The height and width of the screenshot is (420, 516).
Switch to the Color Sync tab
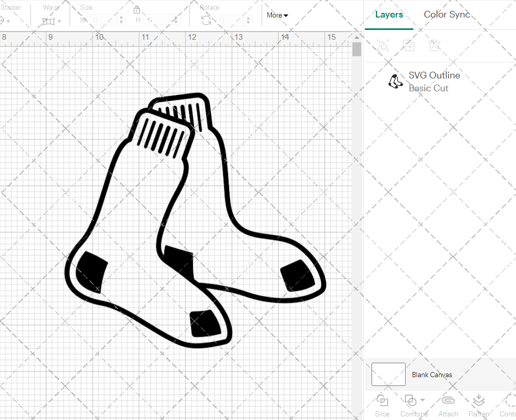coord(447,14)
